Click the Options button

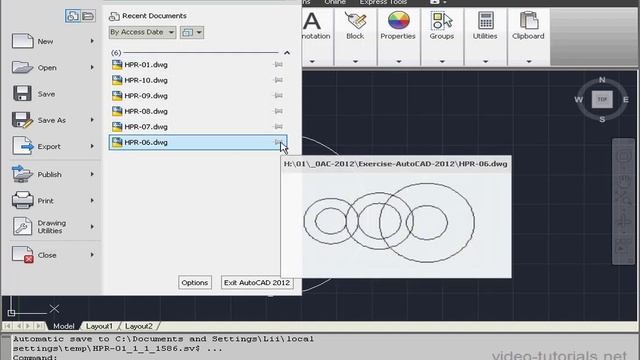point(195,282)
